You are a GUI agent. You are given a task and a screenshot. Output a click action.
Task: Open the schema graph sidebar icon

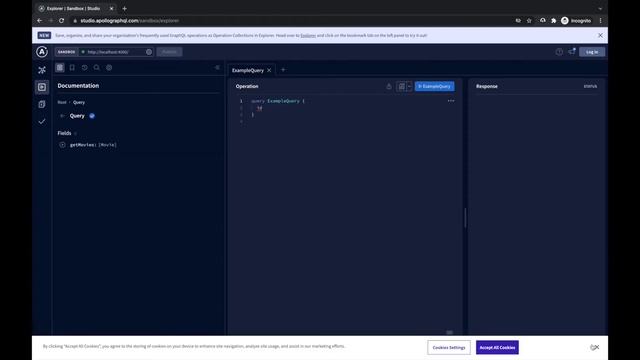pyautogui.click(x=42, y=70)
